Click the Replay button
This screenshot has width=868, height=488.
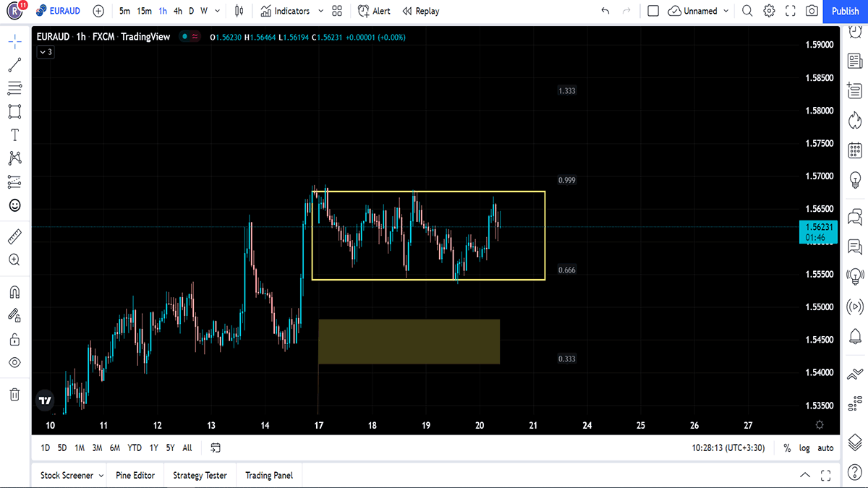tap(420, 11)
